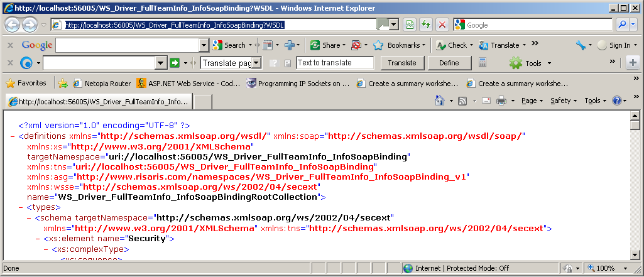Click the Read Mail envelope icon
Screen dimensions: 644x277
coord(486,100)
